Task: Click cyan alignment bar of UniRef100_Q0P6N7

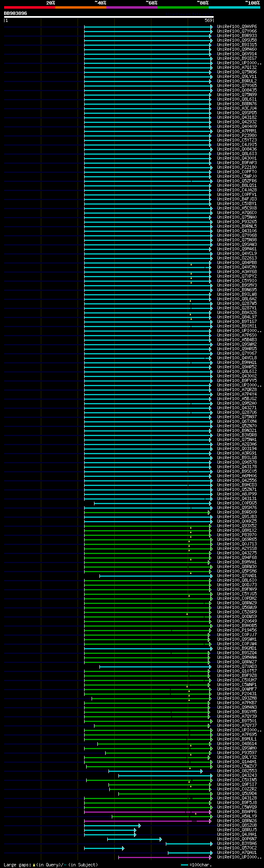Action: pos(134,839)
